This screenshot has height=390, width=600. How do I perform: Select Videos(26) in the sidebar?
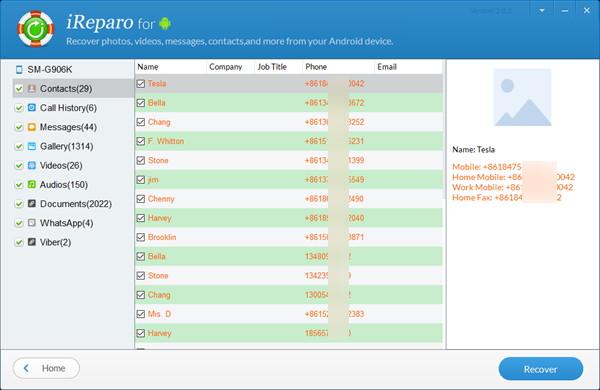(61, 165)
